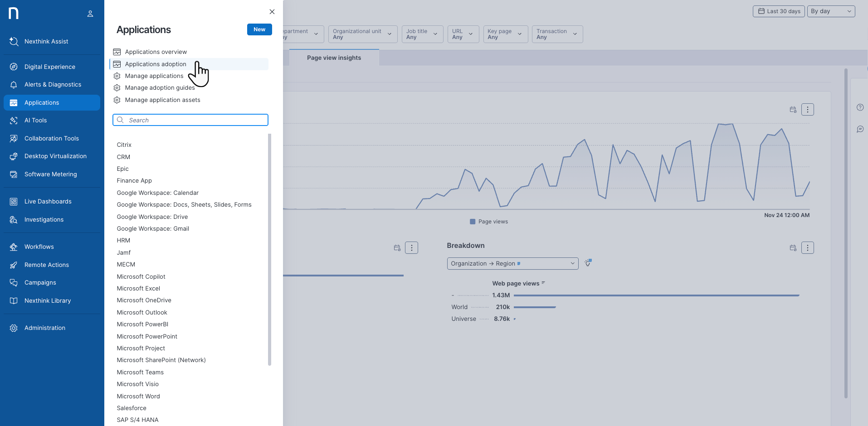Open three-dot menu for Breakdown widget
868x426 pixels.
(807, 248)
